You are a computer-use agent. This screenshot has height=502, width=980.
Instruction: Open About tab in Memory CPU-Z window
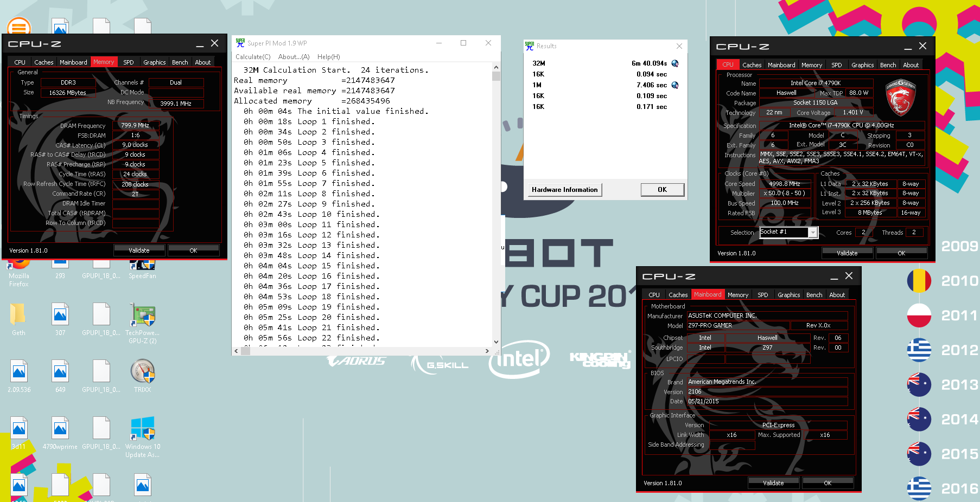pyautogui.click(x=203, y=62)
